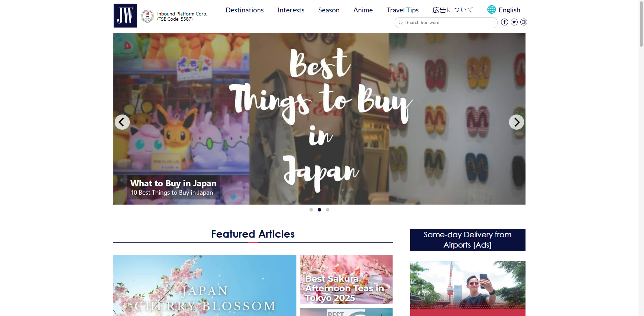644x316 pixels.
Task: Select the second carousel dot
Action: 319,210
